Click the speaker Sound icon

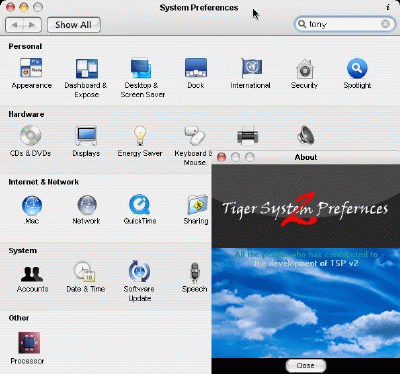tap(305, 135)
